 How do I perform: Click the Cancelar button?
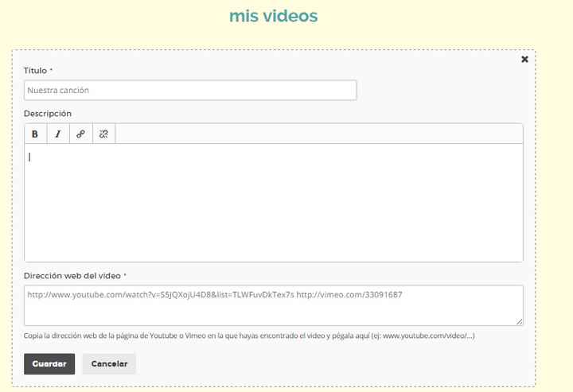[x=109, y=364]
